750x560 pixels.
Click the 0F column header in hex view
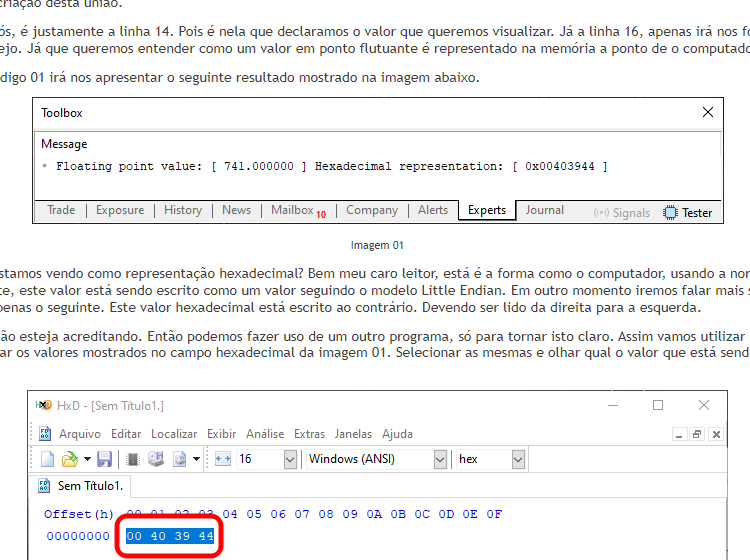point(494,514)
